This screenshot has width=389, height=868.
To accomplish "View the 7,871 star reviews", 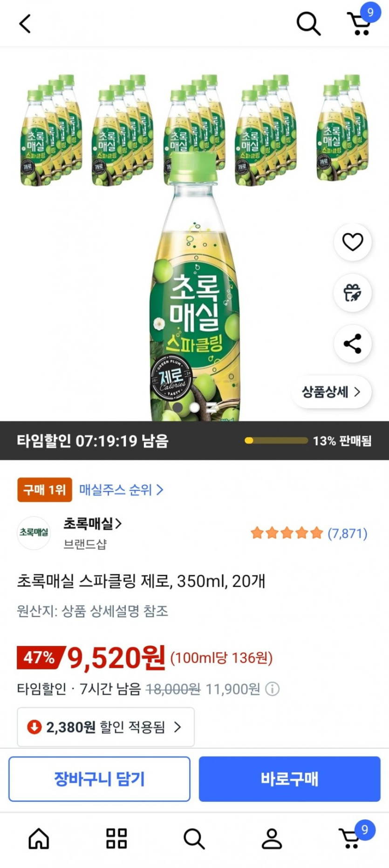I will [308, 533].
